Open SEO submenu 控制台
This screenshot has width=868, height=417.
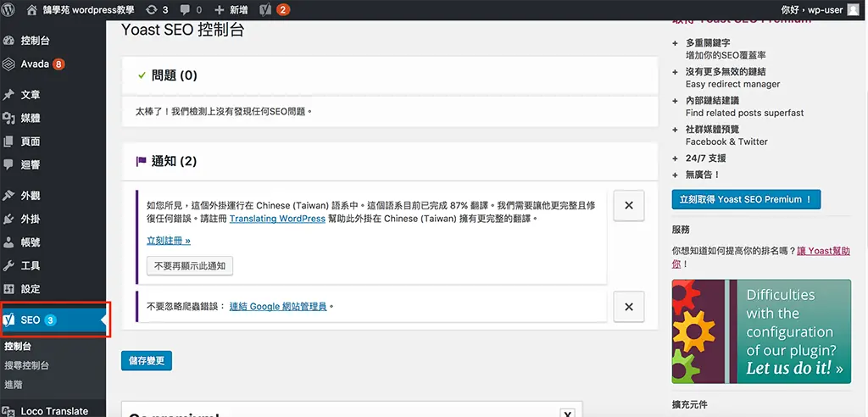click(18, 347)
